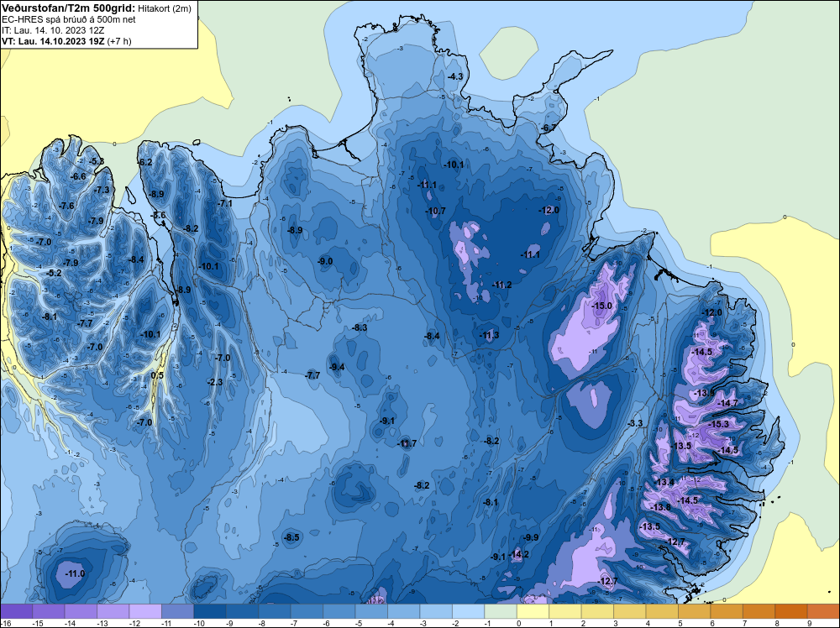
Task: Click the -14.7 temperature value
Action: click(x=727, y=403)
